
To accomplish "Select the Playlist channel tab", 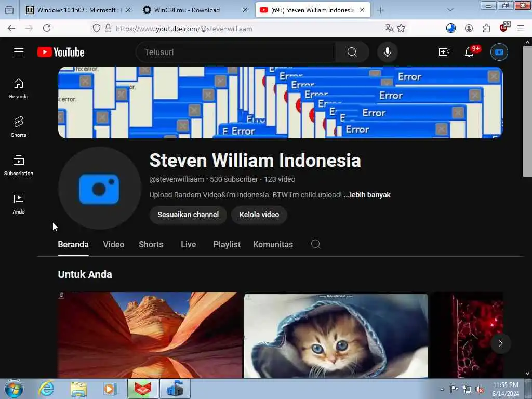I will 227,244.
